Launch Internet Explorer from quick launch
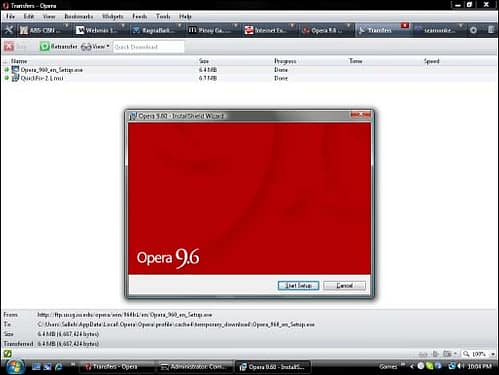The height and width of the screenshot is (375, 499). click(59, 367)
